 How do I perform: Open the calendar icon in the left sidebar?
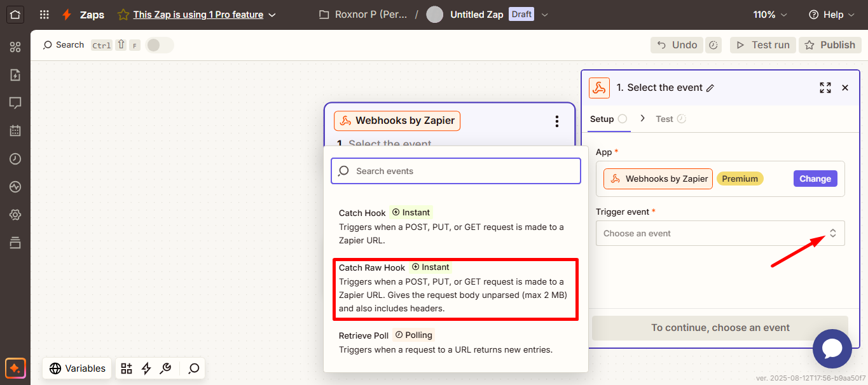tap(15, 131)
